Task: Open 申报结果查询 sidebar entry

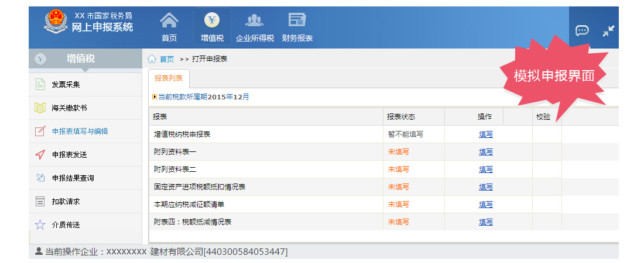Action: 73,178
